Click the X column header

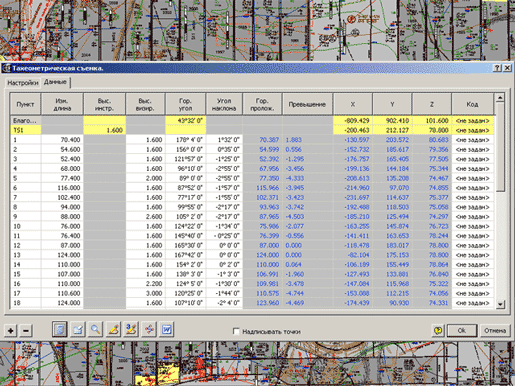pyautogui.click(x=353, y=104)
